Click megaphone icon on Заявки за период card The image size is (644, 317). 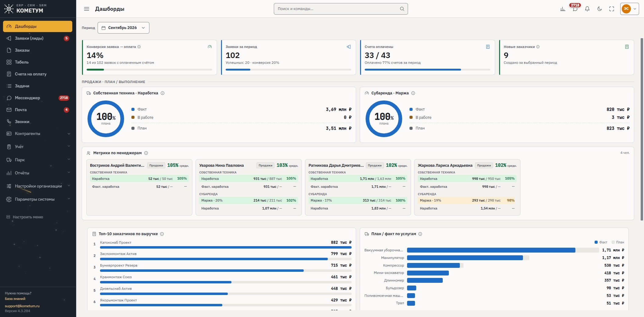coord(349,47)
